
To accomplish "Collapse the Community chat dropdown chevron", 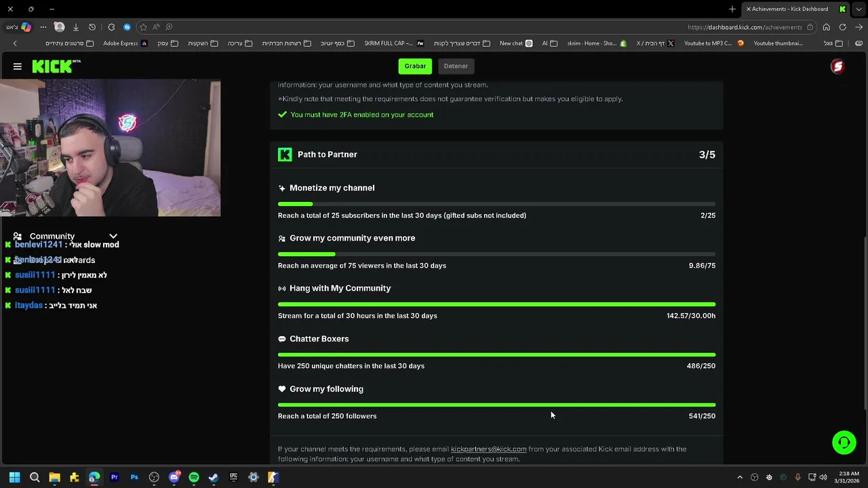I will click(x=113, y=237).
